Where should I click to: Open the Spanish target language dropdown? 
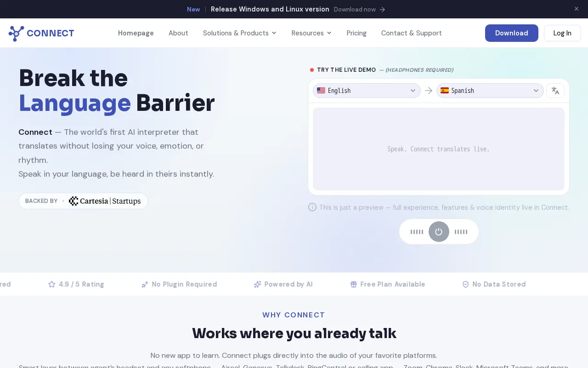[490, 91]
